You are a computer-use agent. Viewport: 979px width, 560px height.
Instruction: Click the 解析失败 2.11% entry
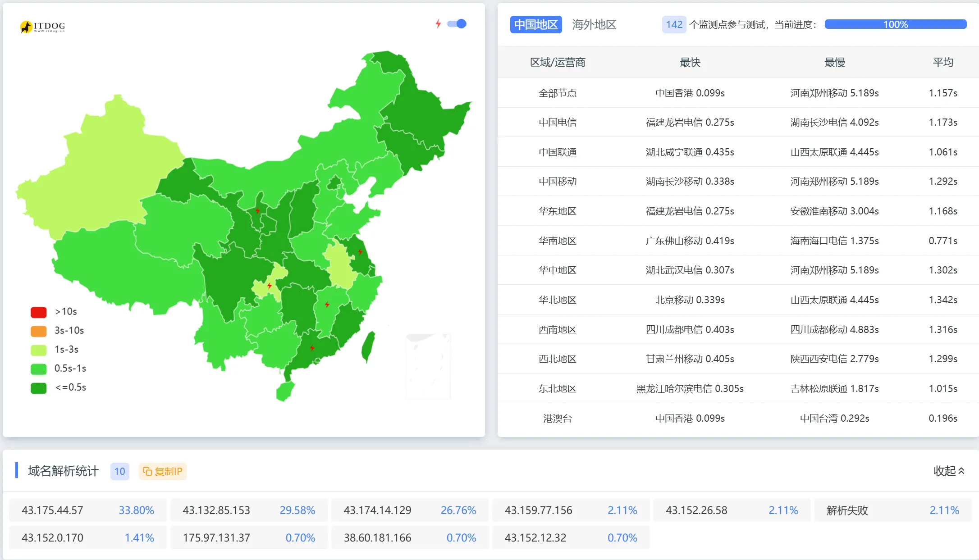point(892,510)
